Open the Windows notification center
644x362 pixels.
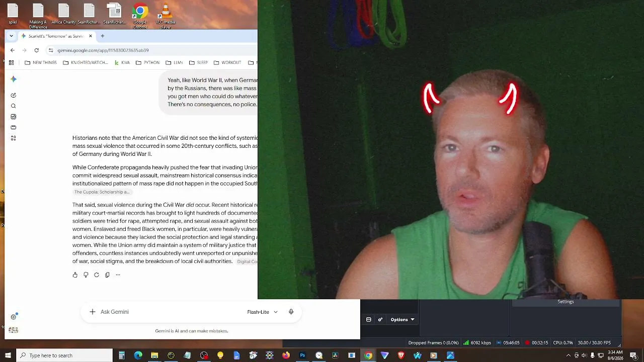635,355
